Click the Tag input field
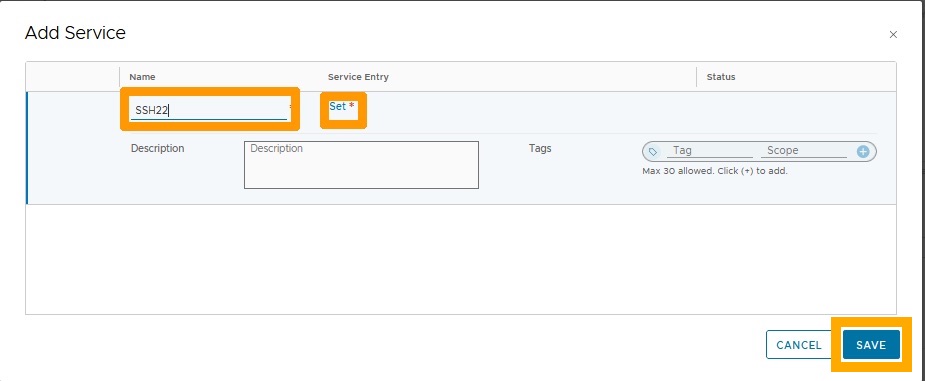Image resolution: width=925 pixels, height=381 pixels. pos(710,151)
